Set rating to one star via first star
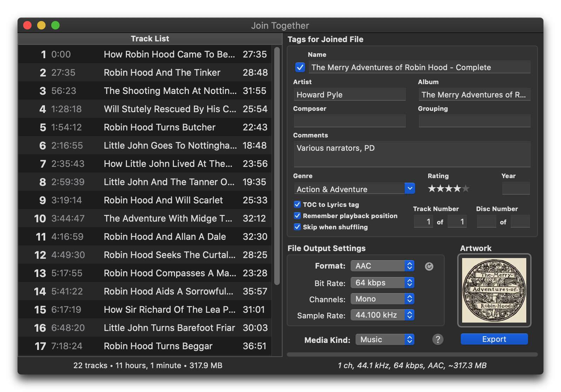The height and width of the screenshot is (392, 561). 432,189
